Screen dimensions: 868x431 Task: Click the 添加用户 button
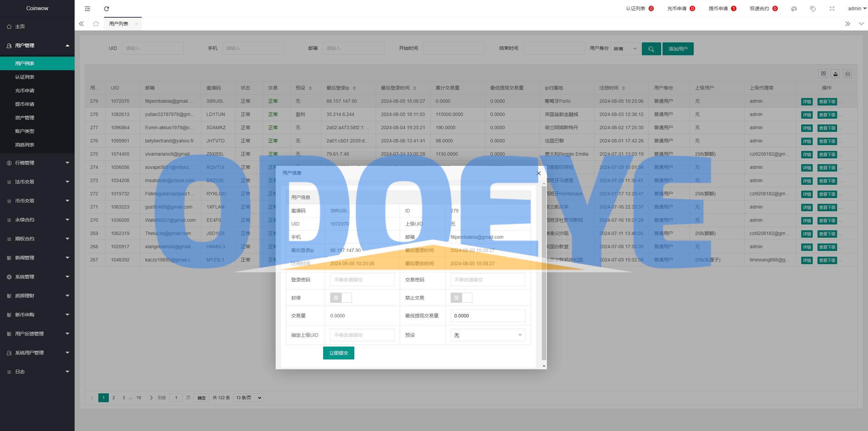point(678,49)
